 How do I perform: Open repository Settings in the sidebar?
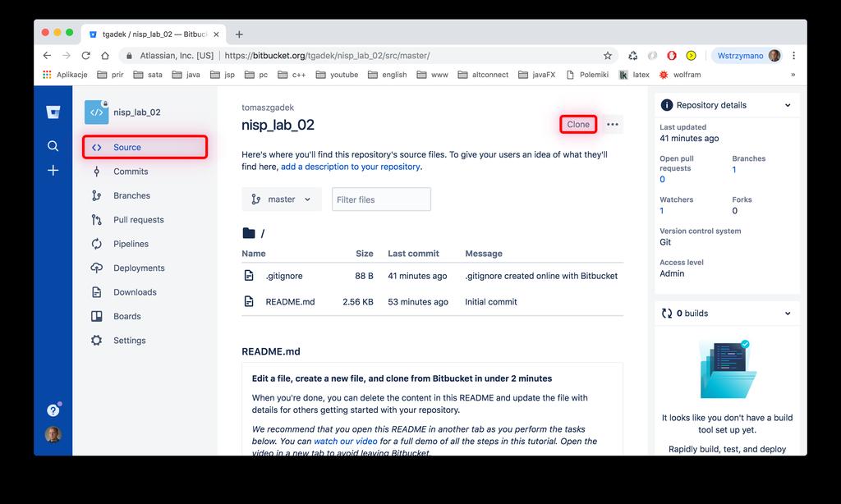145,341
